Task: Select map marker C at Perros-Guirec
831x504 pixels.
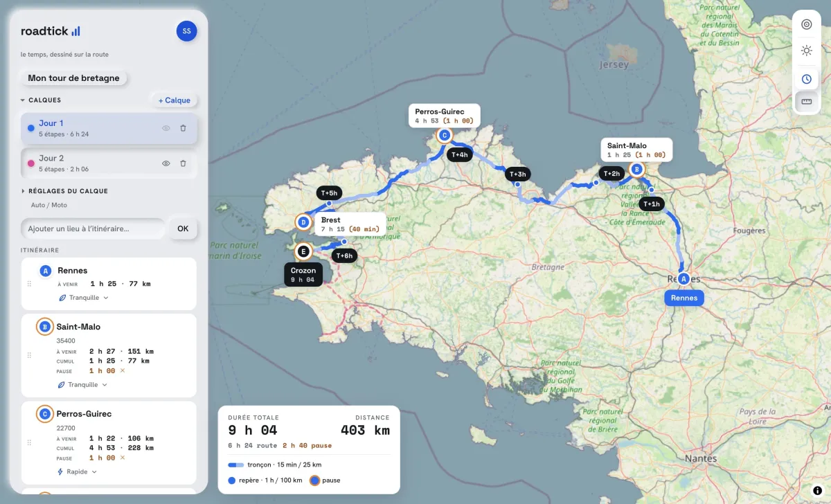Action: (444, 136)
